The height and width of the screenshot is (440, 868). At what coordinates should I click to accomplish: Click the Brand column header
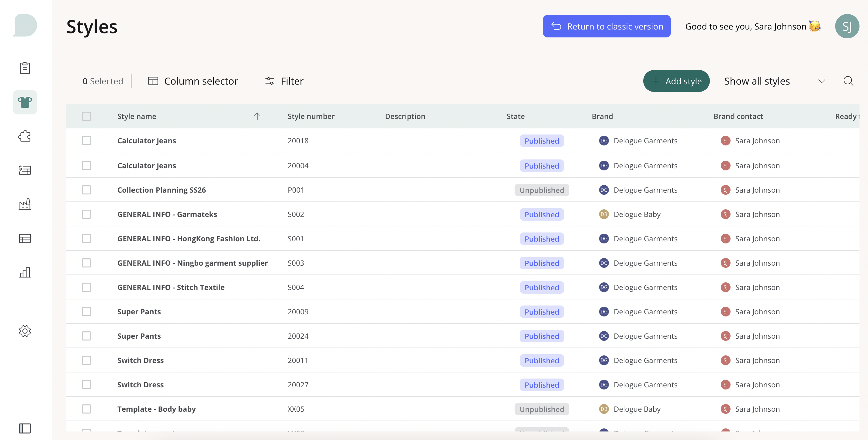602,116
